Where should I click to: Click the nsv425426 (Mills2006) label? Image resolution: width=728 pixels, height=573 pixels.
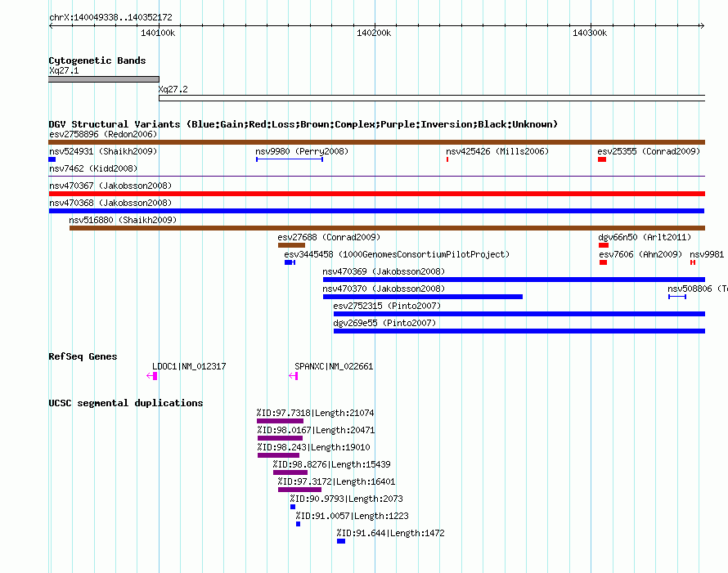(x=497, y=152)
